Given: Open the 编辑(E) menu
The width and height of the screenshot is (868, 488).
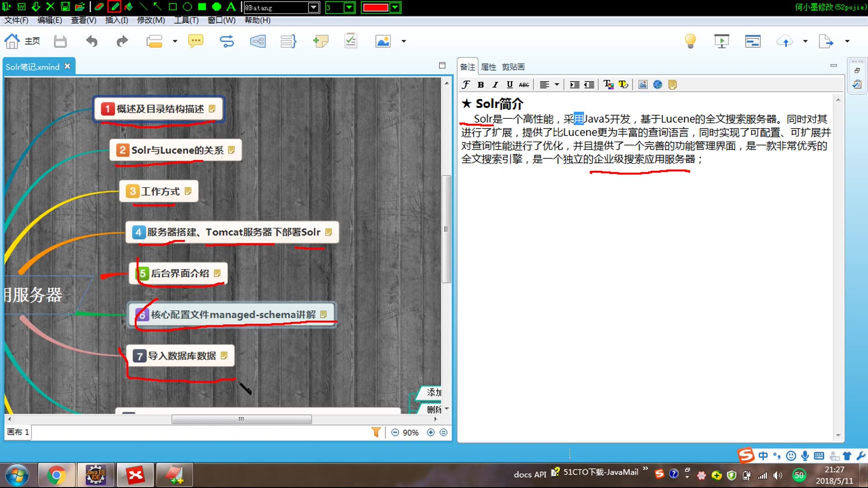Looking at the screenshot, I should pyautogui.click(x=50, y=20).
